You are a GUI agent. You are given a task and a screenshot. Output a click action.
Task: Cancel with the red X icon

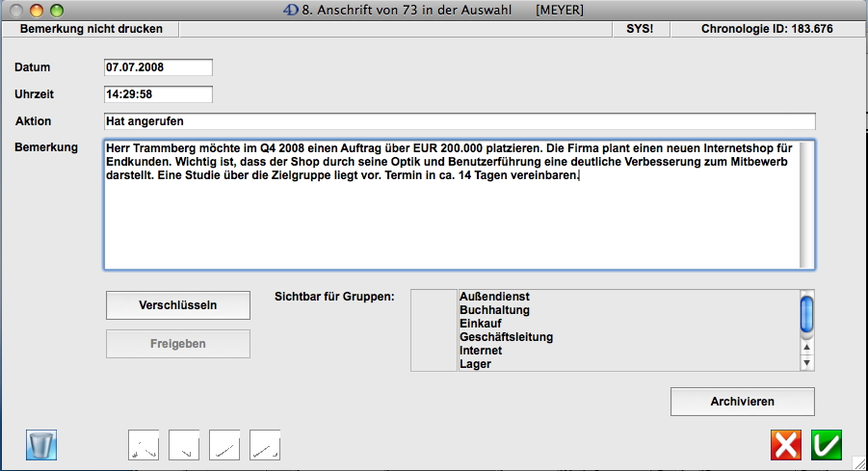786,445
